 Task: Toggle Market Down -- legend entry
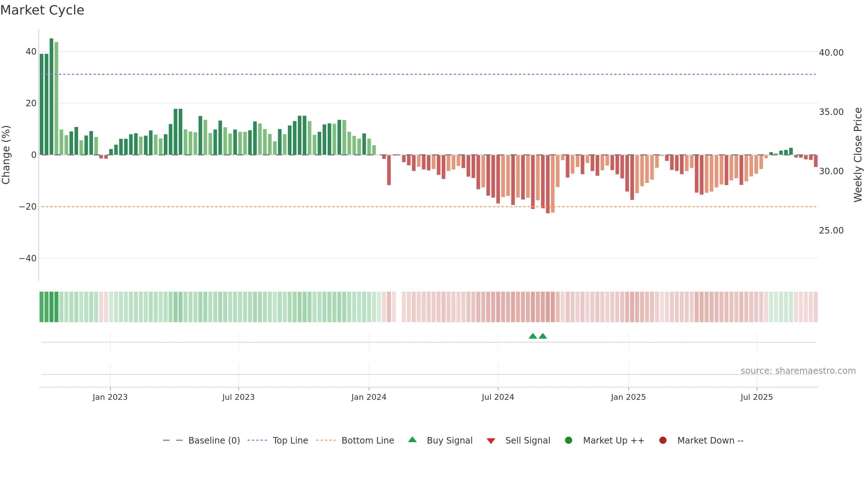[x=701, y=440]
